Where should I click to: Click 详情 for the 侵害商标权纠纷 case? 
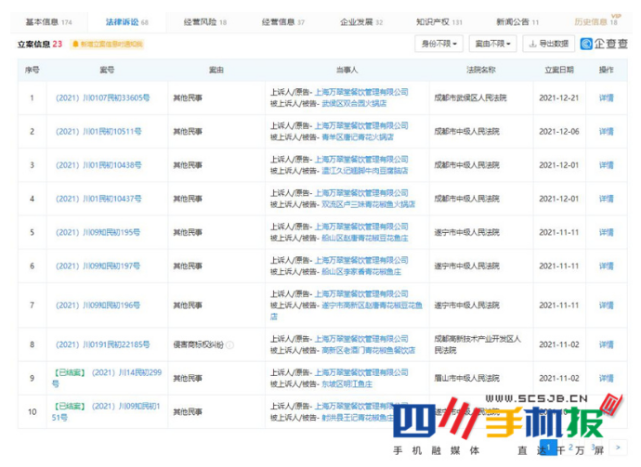click(606, 345)
